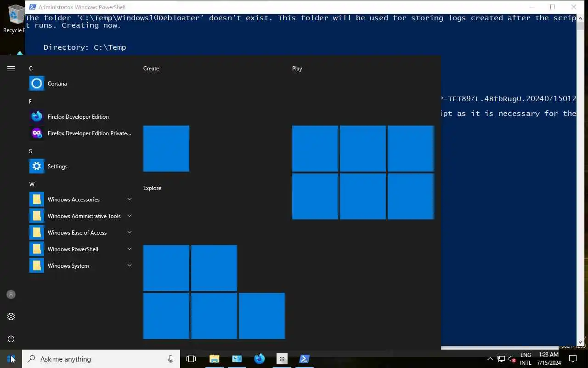The height and width of the screenshot is (368, 588).
Task: Open the Action Center notifications icon
Action: 573,359
